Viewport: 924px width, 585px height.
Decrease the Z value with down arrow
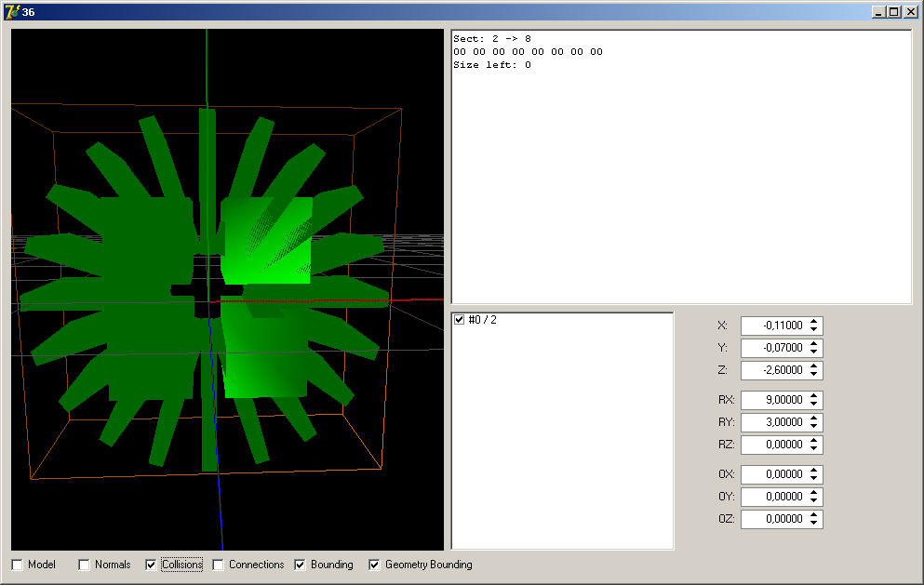coord(814,375)
